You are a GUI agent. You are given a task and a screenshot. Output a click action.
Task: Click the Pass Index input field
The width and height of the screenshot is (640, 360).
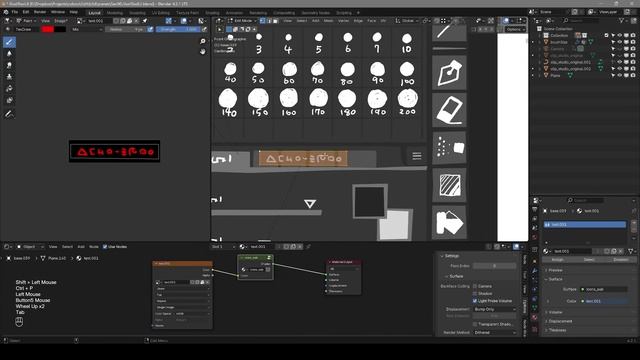point(494,266)
